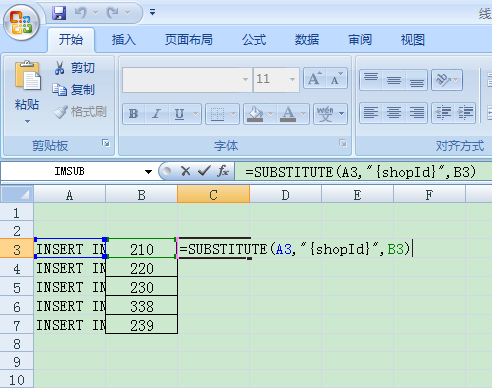Open the 页面布局 ribbon tab
Viewport: 492px width, 388px height.
(189, 40)
